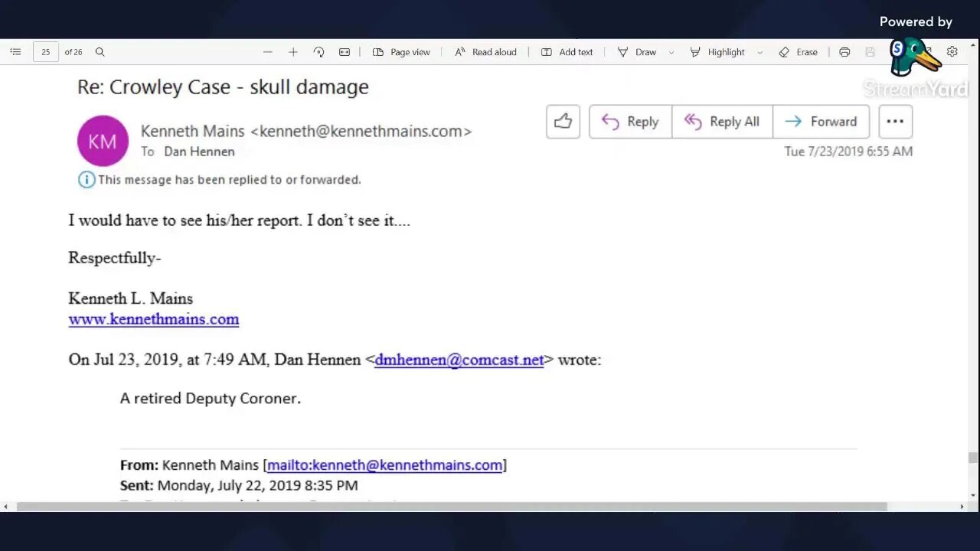Click the 'Sent: Monday, July 22, 2019' line
The width and height of the screenshot is (980, 551).
(239, 485)
